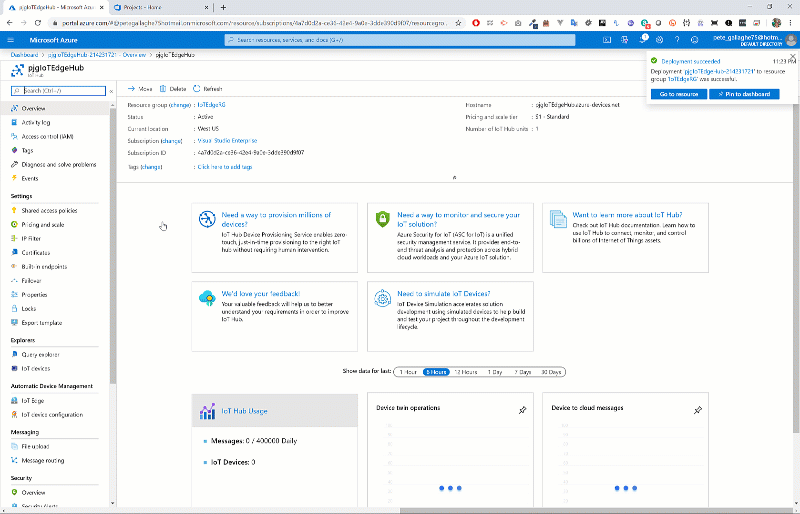This screenshot has width=800, height=514.
Task: Open the IoTEdgeRG resource group link
Action: [x=211, y=105]
